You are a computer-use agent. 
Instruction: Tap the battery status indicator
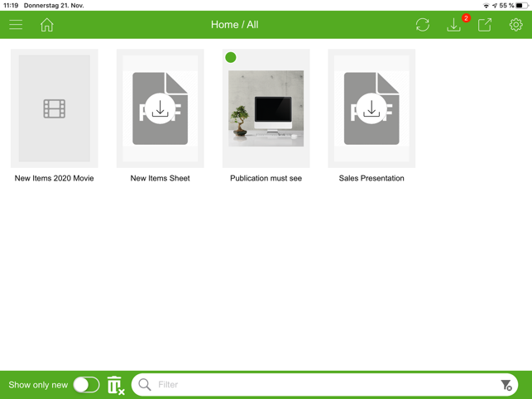point(521,6)
